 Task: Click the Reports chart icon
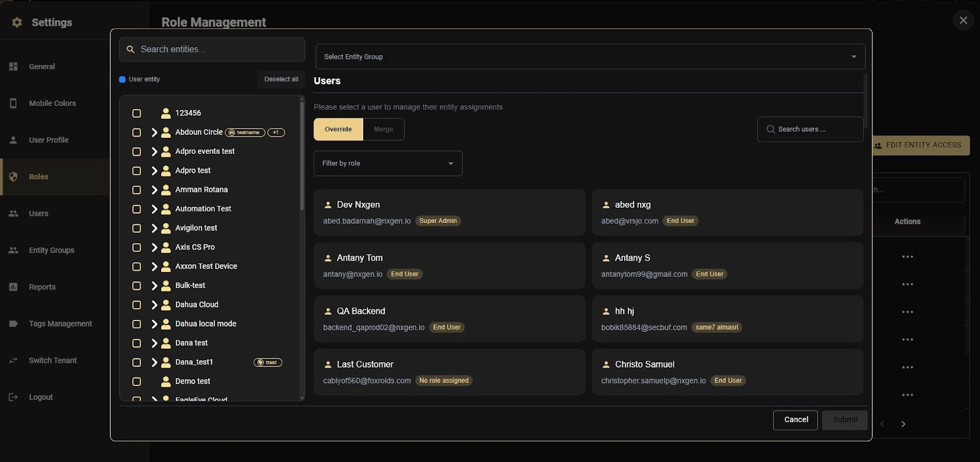(13, 287)
